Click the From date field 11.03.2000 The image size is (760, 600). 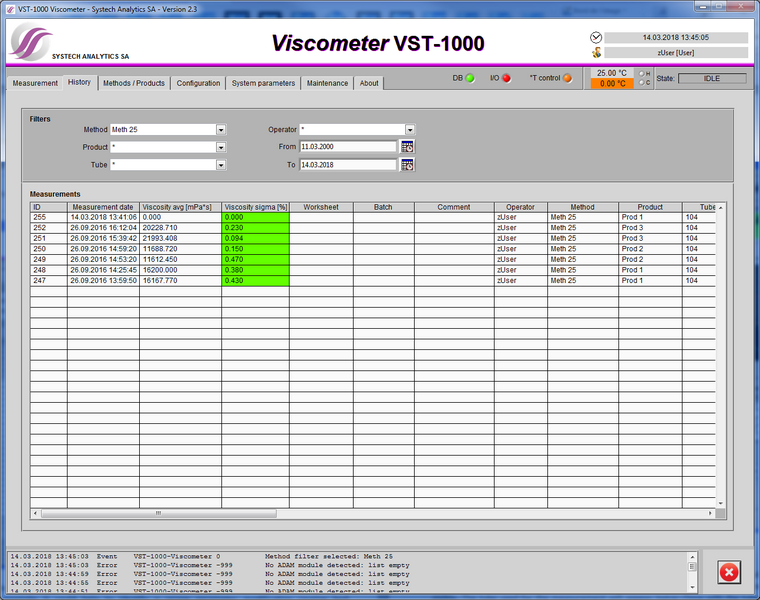click(348, 146)
